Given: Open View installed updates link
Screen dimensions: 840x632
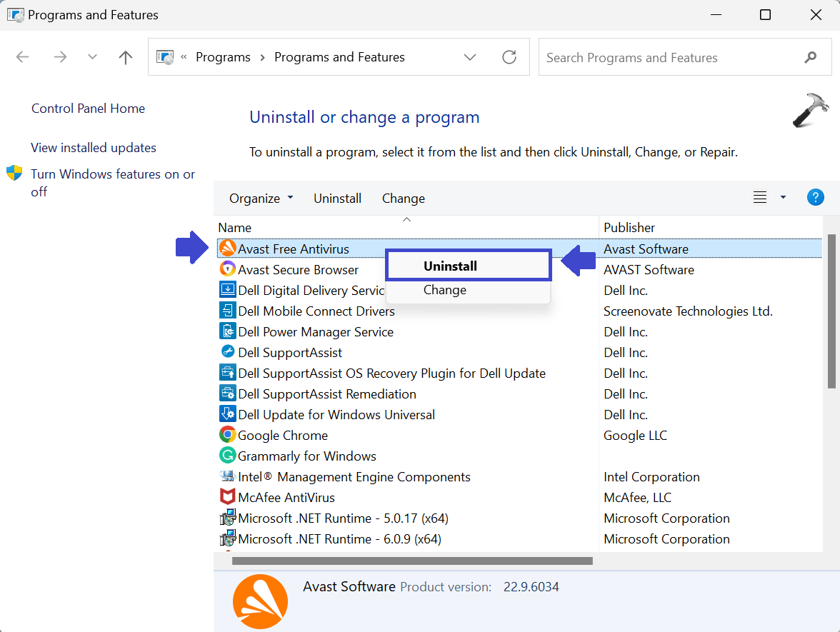Looking at the screenshot, I should coord(94,147).
